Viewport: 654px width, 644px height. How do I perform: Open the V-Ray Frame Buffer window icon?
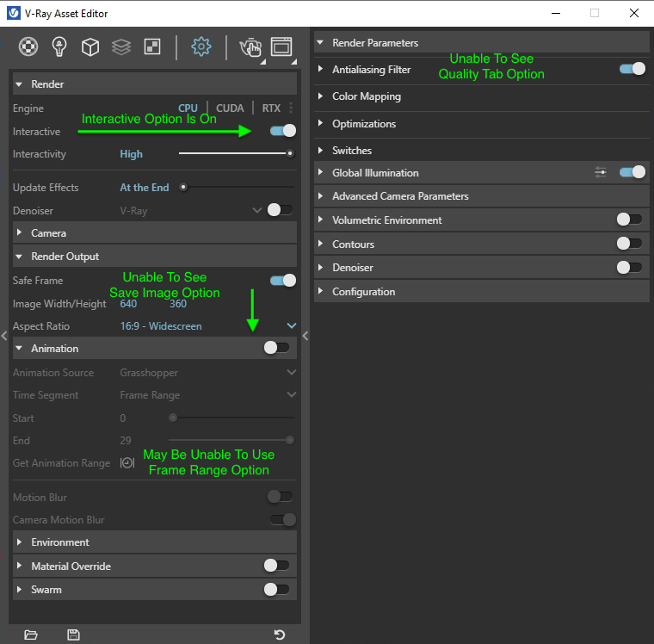click(x=281, y=46)
